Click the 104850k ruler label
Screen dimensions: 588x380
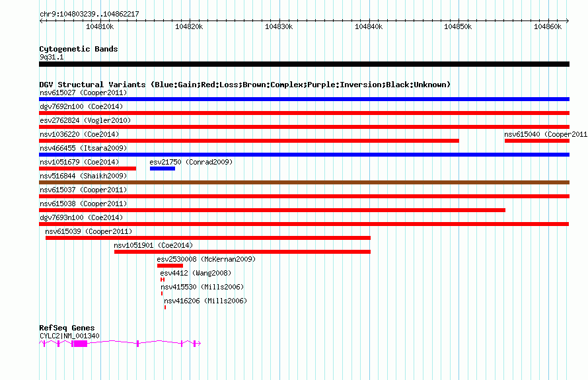[x=458, y=26]
